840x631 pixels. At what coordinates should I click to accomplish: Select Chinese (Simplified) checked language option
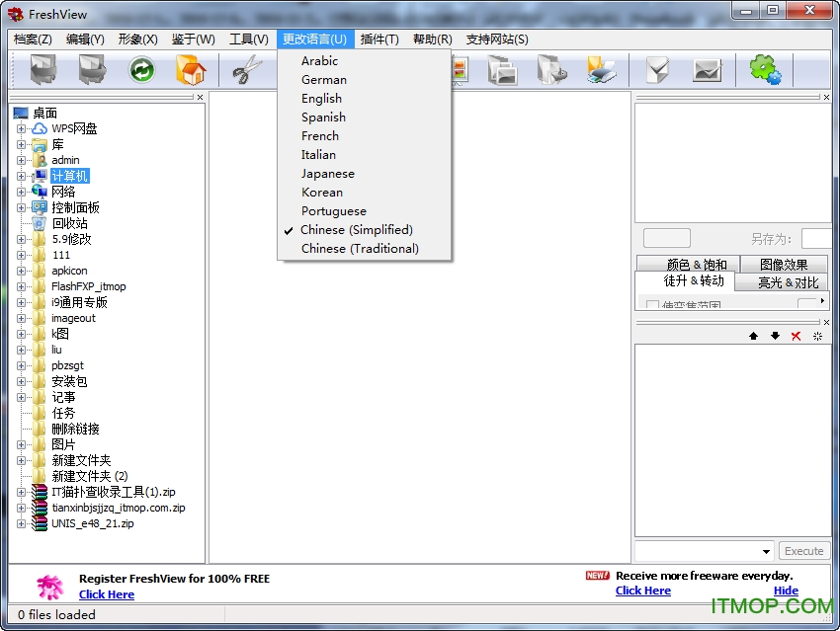[357, 230]
